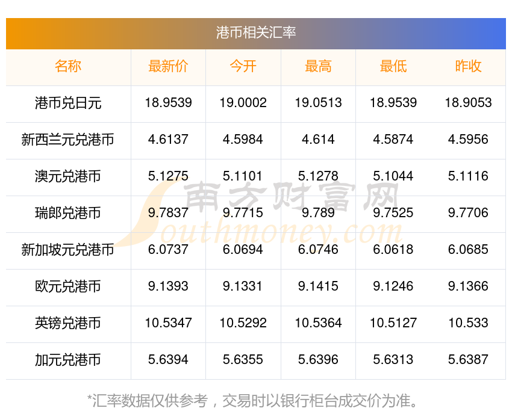Click the 5.6394 latest price value

coord(168,359)
